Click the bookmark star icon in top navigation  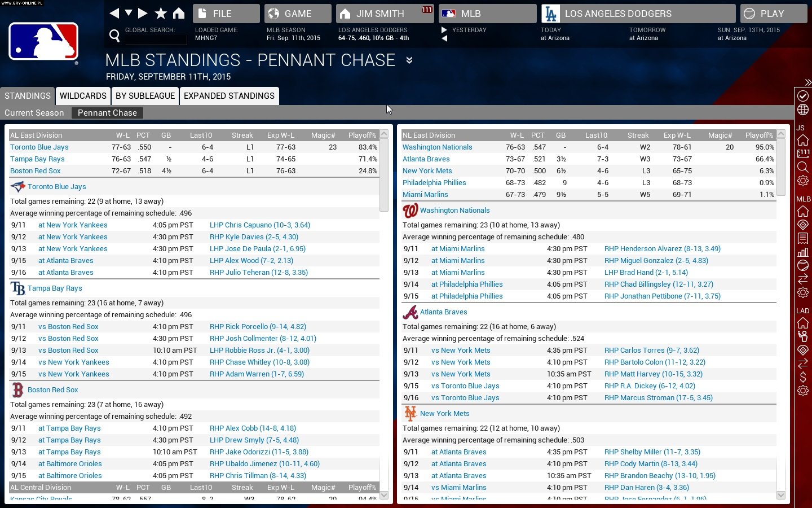coord(161,13)
